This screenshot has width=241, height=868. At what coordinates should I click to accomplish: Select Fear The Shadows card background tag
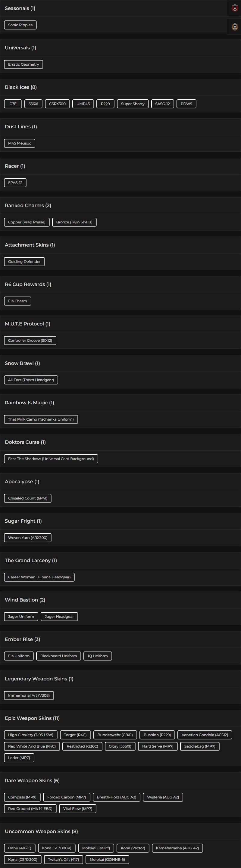pos(51,459)
